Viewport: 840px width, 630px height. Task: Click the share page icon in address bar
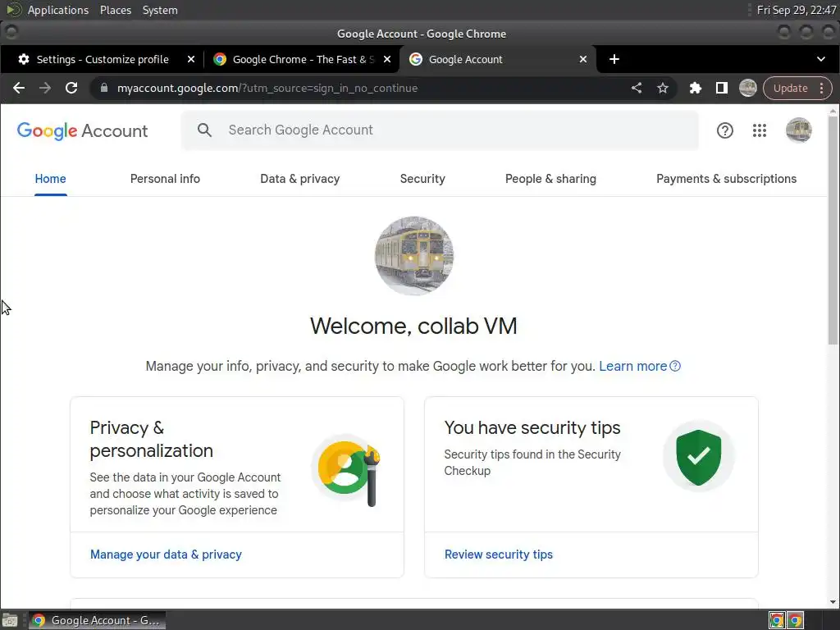click(x=637, y=88)
